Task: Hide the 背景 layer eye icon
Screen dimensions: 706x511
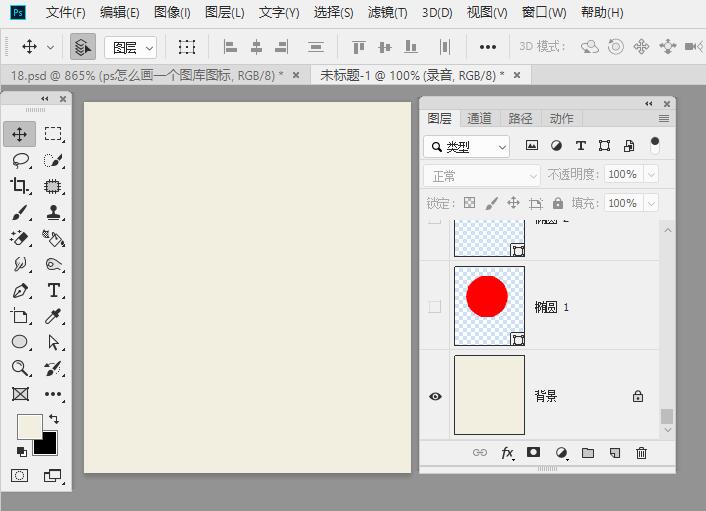Action: tap(435, 396)
